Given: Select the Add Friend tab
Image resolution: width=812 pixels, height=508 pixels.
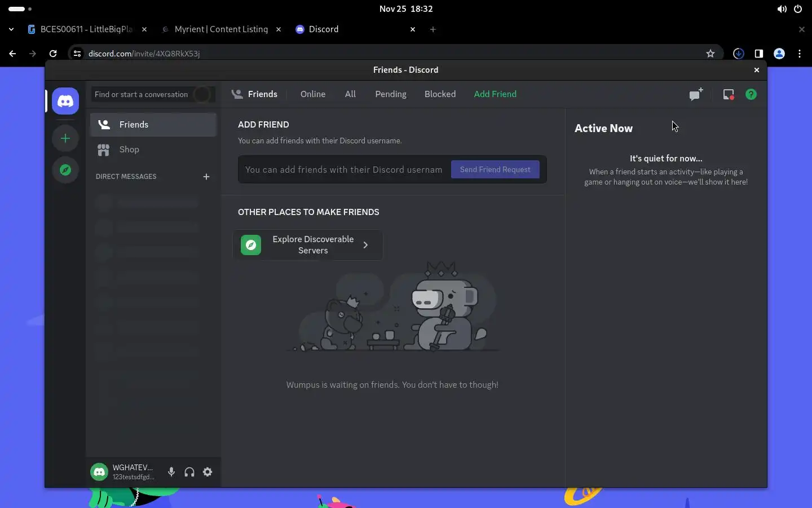Looking at the screenshot, I should tap(495, 94).
